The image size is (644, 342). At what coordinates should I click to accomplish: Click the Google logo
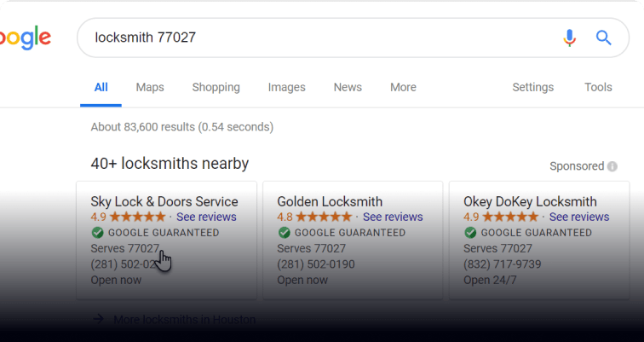pos(26,38)
